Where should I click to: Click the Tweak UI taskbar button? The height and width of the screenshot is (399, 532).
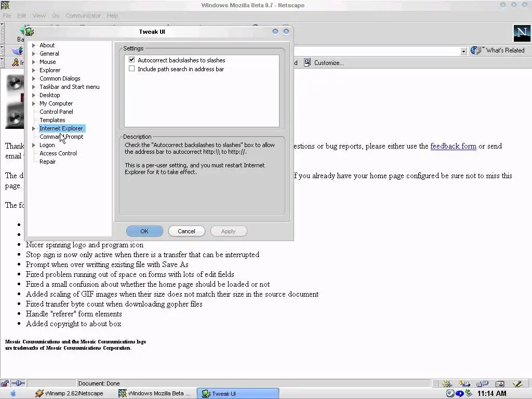(237, 394)
